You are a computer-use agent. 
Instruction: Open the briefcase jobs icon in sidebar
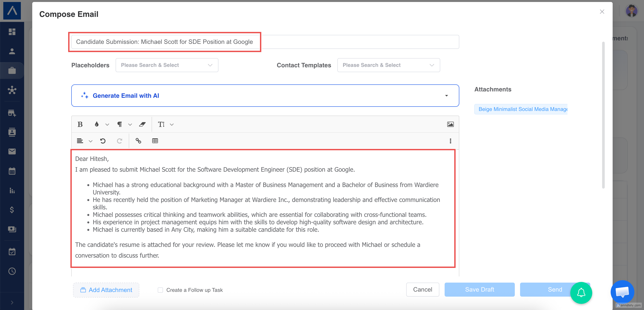tap(12, 71)
